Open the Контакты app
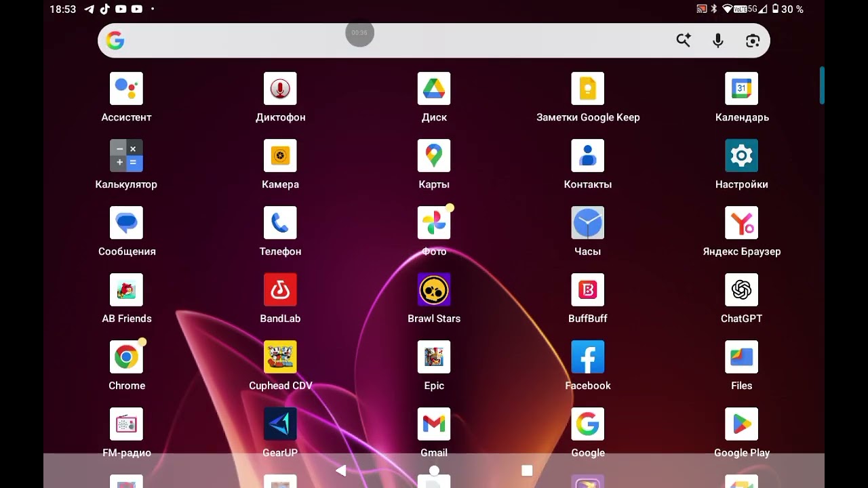Viewport: 868px width, 488px height. 588,156
